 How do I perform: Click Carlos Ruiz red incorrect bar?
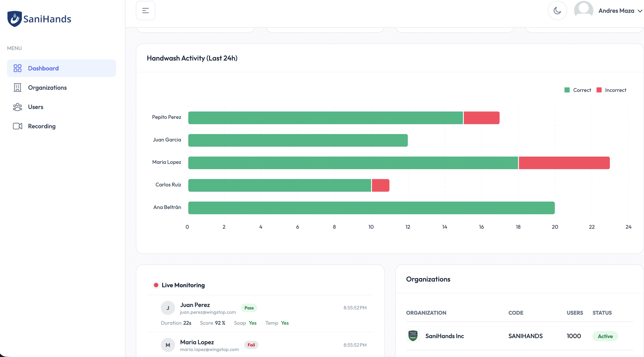pyautogui.click(x=380, y=185)
